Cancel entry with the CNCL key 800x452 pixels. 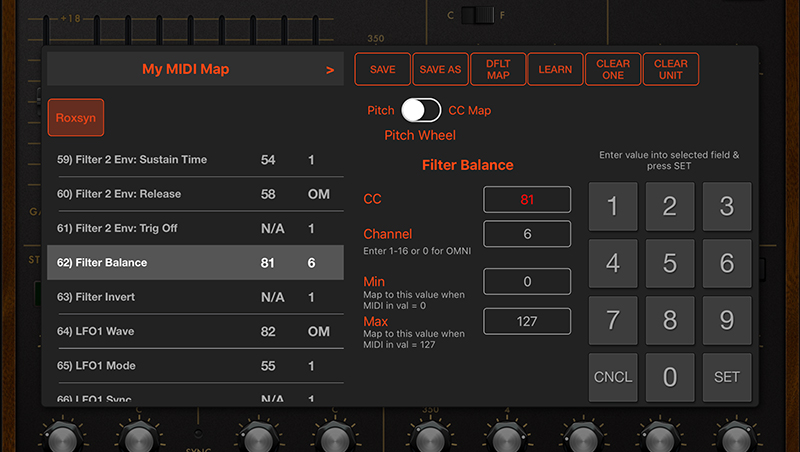click(x=613, y=378)
